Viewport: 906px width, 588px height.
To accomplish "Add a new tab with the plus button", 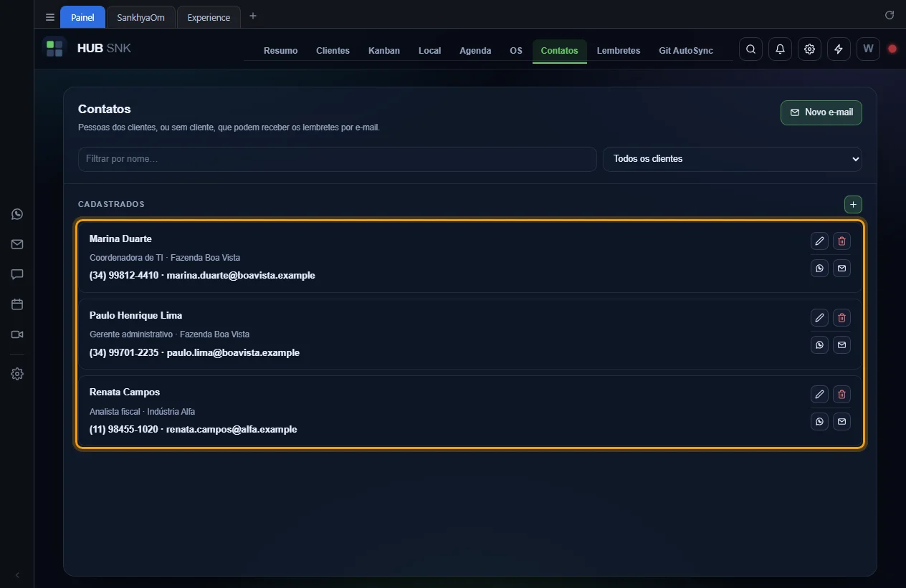I will tap(253, 16).
